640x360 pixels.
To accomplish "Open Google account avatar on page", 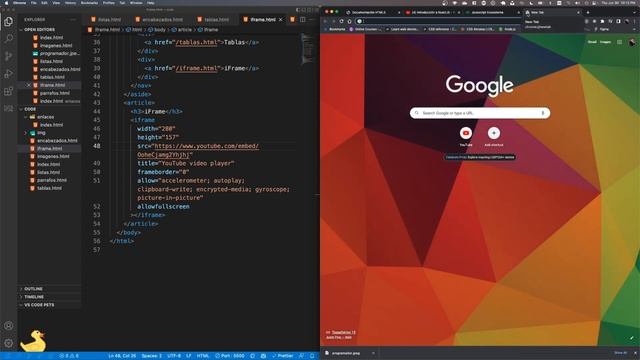I will pyautogui.click(x=632, y=42).
